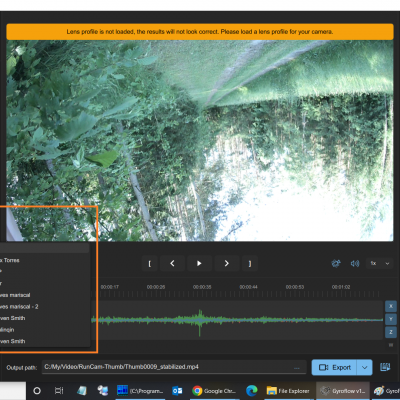
Task: Seek timeline to the 00:01:02 mark
Action: click(341, 287)
